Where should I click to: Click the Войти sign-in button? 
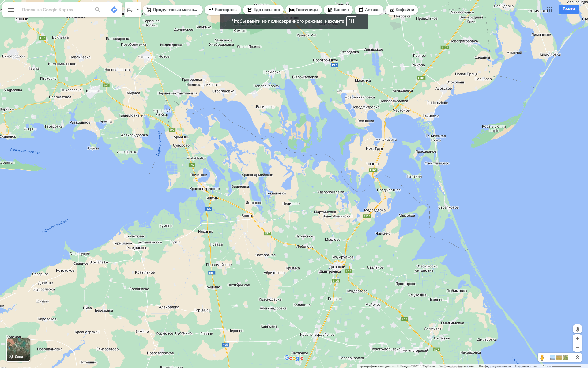click(x=568, y=9)
